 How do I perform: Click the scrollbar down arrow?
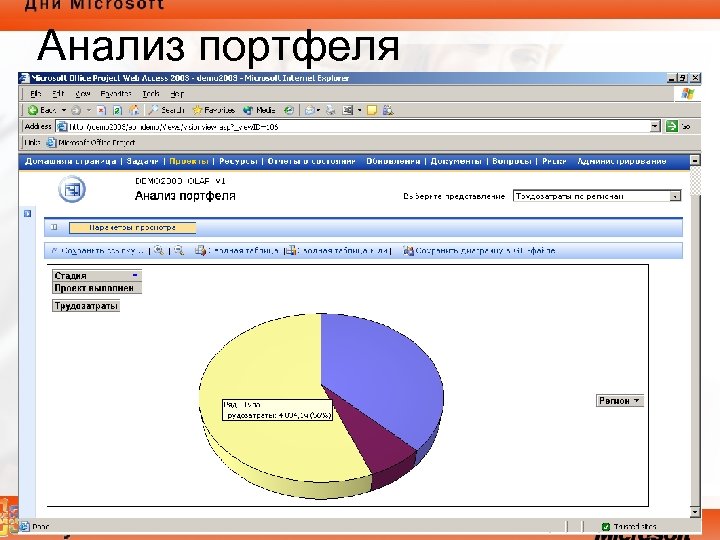click(x=695, y=512)
